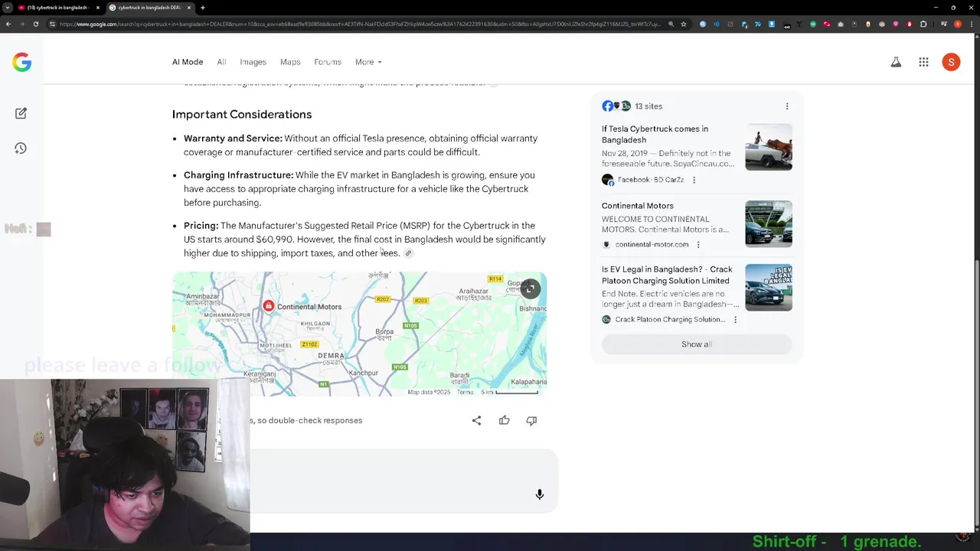This screenshot has height=551, width=980.
Task: Click Cybertruck thumbnail from Facebook result
Action: pos(769,147)
